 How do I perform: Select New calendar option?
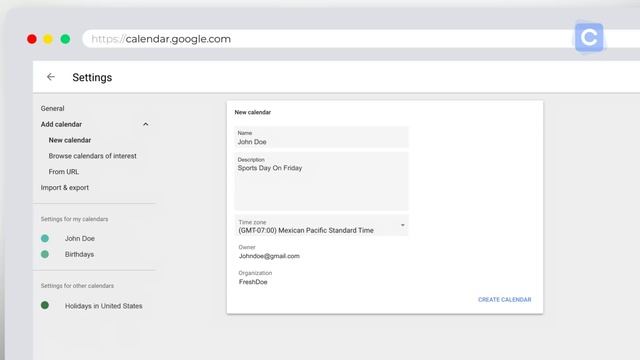70,140
